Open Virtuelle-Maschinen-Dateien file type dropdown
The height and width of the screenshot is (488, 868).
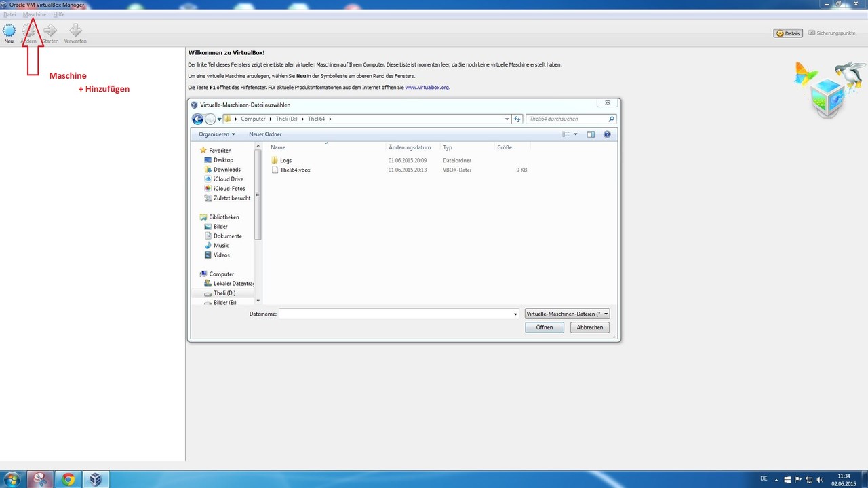click(568, 314)
